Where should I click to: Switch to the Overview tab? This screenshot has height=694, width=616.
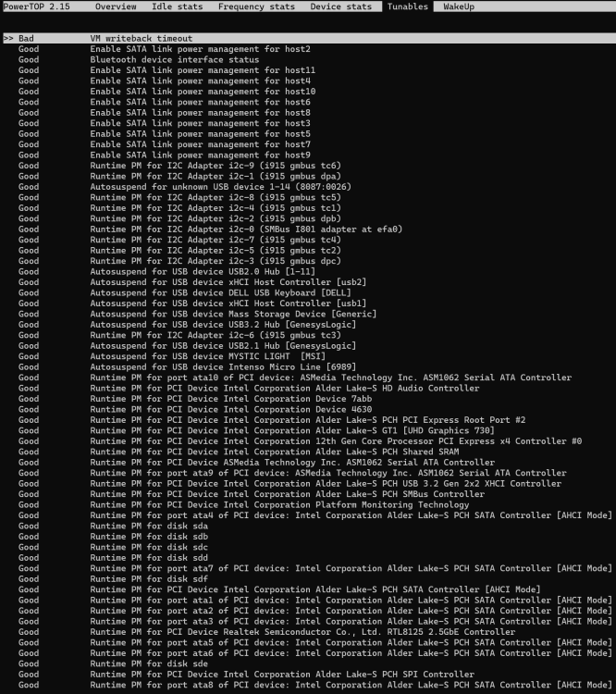point(116,6)
